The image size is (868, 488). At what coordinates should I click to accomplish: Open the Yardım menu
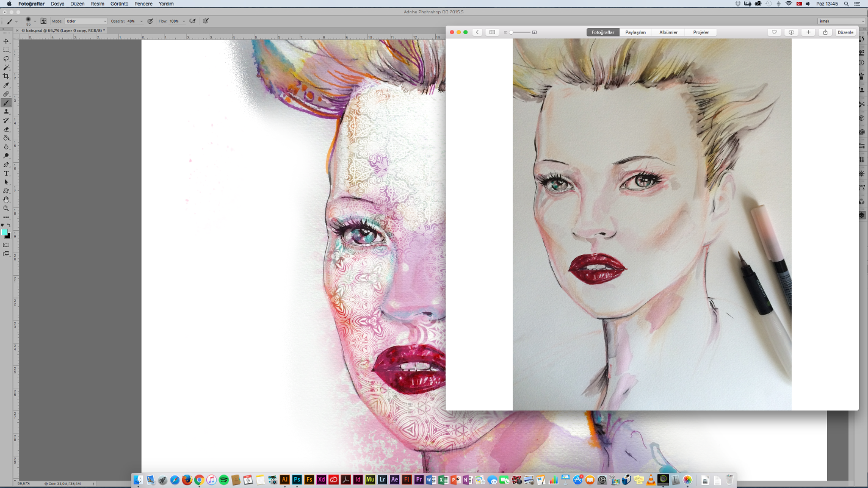pyautogui.click(x=166, y=4)
